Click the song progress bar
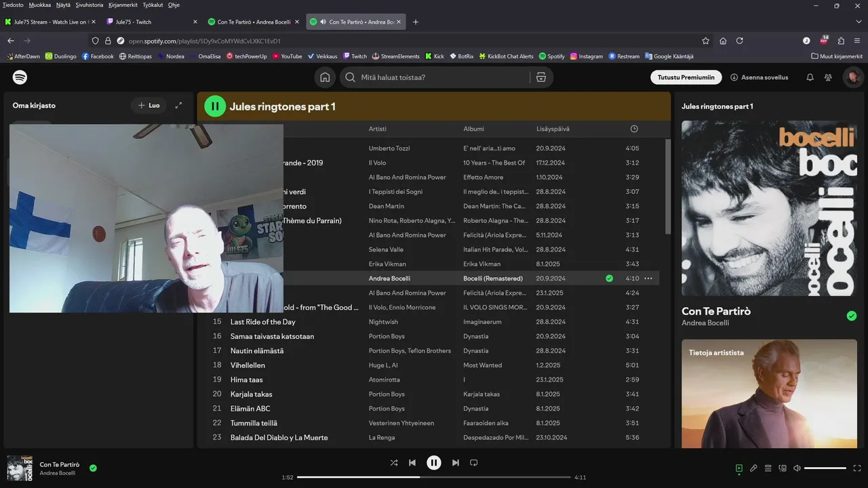The image size is (868, 488). click(x=434, y=477)
